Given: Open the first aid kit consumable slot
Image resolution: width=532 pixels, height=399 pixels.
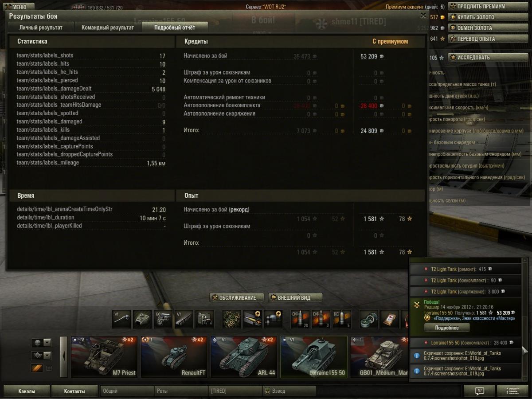Looking at the screenshot, I should click(390, 319).
